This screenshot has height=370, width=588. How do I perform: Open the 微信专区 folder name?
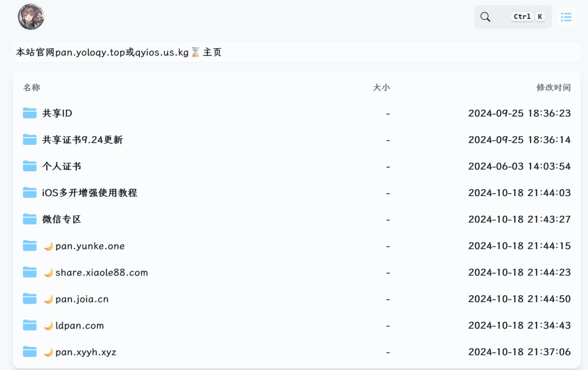[62, 219]
